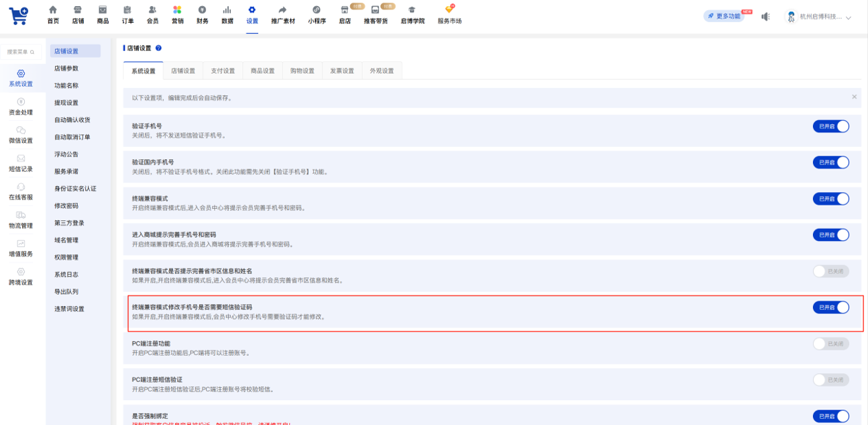Screen dimensions: 868x425
Task: Open the 推客带货 icon
Action: point(375,10)
